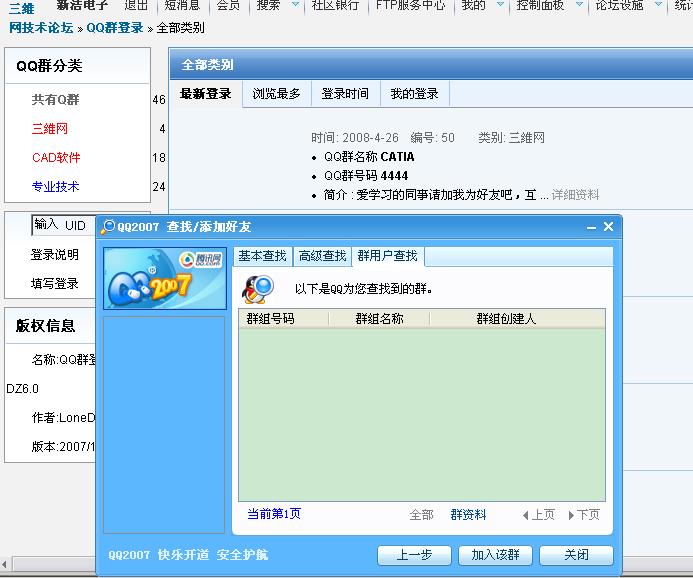Open the 最新登录 tab

coord(206,94)
